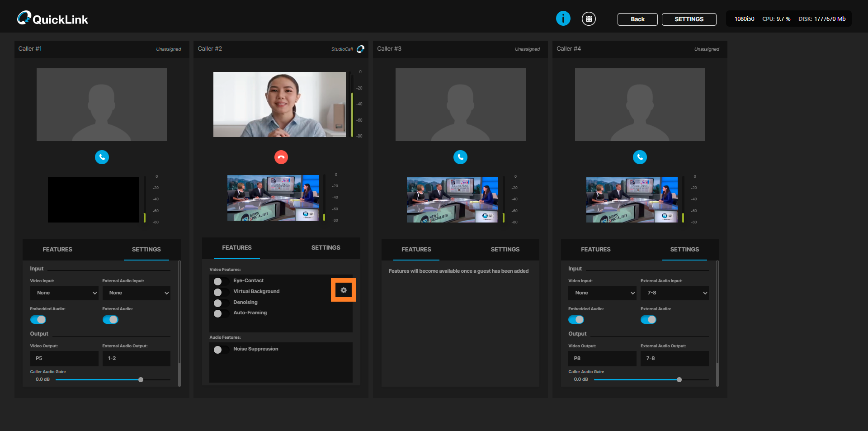Open Caller #1 Video Input dropdown
The image size is (868, 431).
coord(64,293)
